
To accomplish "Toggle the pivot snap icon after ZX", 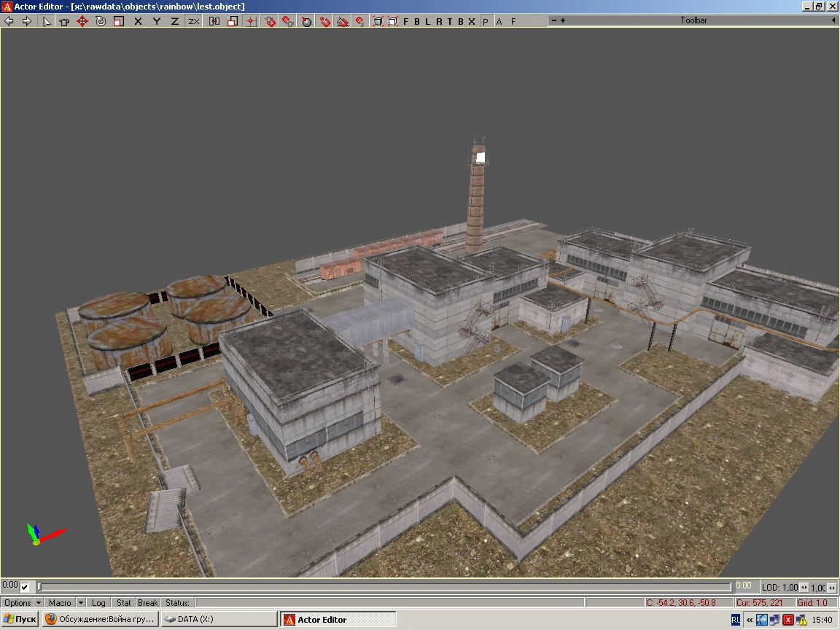I will click(214, 21).
